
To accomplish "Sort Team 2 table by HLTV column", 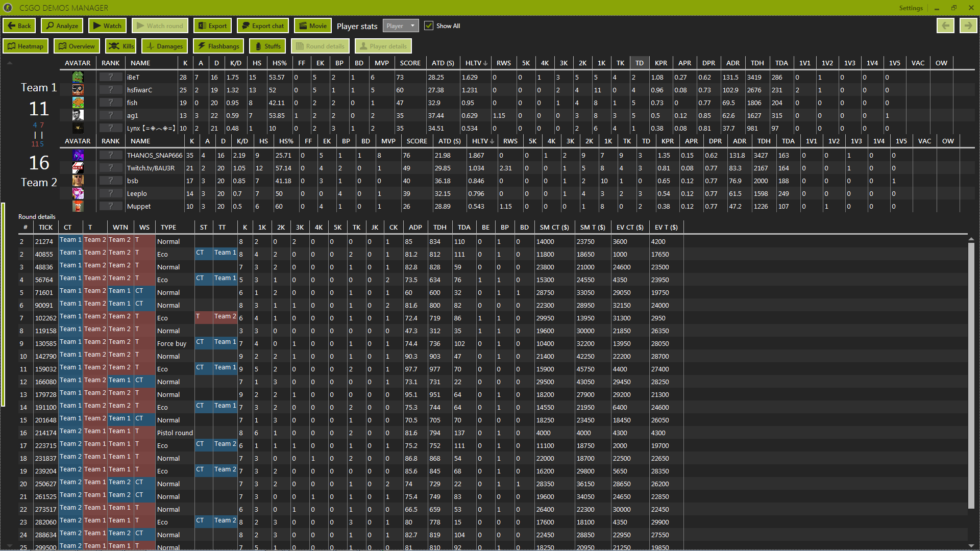I will tap(483, 141).
